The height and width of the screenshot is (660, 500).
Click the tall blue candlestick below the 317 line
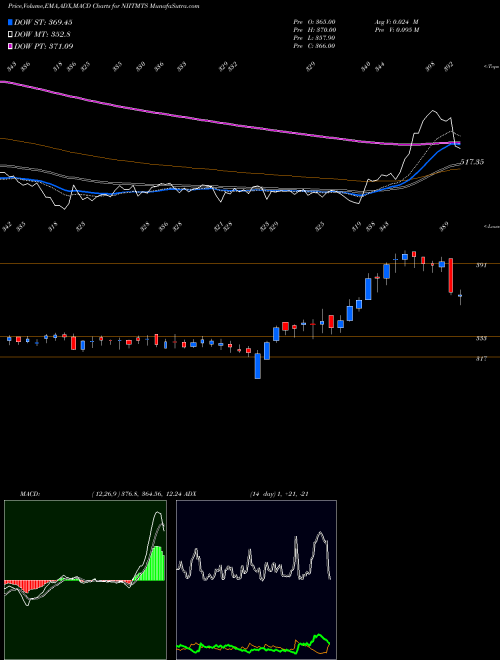(x=258, y=366)
